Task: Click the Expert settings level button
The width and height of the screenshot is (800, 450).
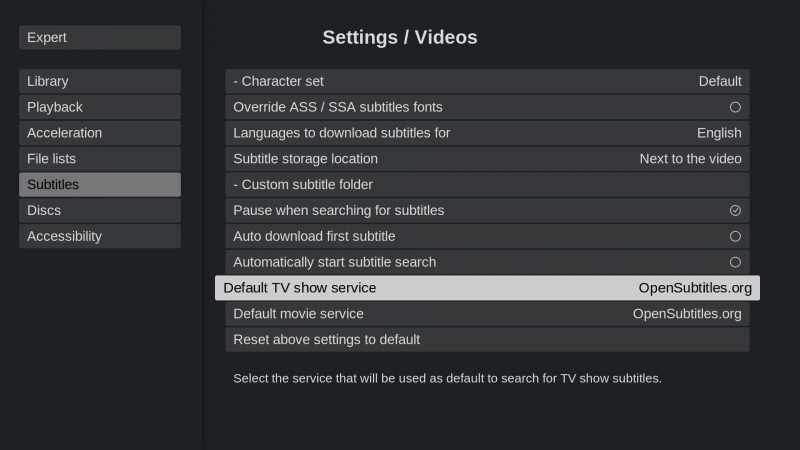Action: (x=99, y=38)
